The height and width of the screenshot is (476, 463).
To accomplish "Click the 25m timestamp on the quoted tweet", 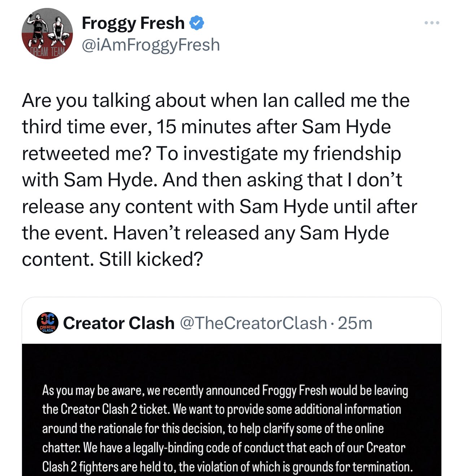I will pos(355,323).
